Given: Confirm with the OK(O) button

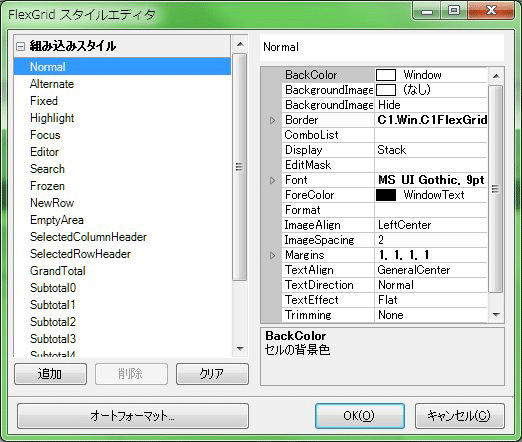Looking at the screenshot, I should click(x=360, y=416).
